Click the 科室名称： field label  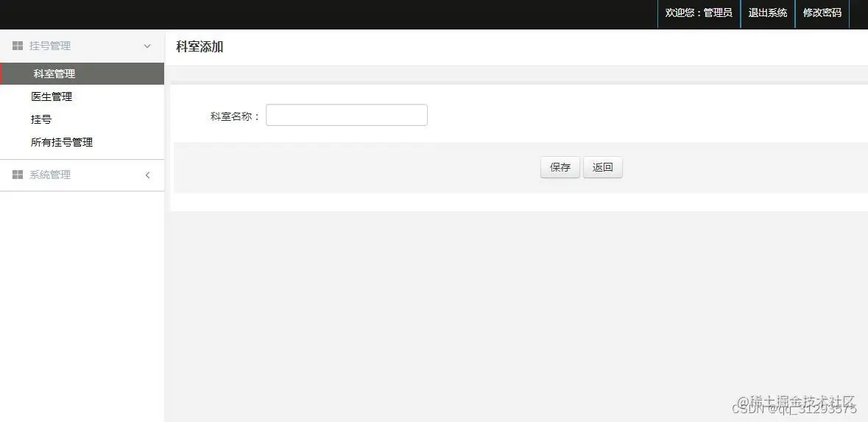tap(235, 116)
